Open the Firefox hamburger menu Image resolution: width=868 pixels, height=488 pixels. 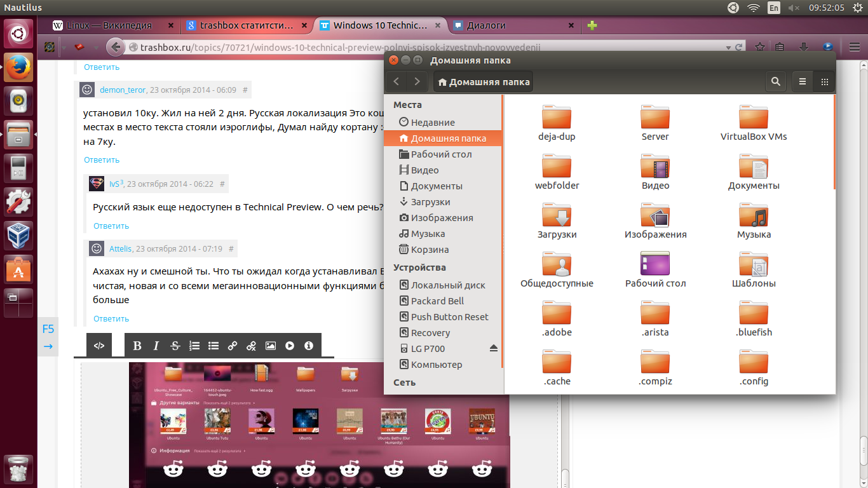pyautogui.click(x=855, y=47)
